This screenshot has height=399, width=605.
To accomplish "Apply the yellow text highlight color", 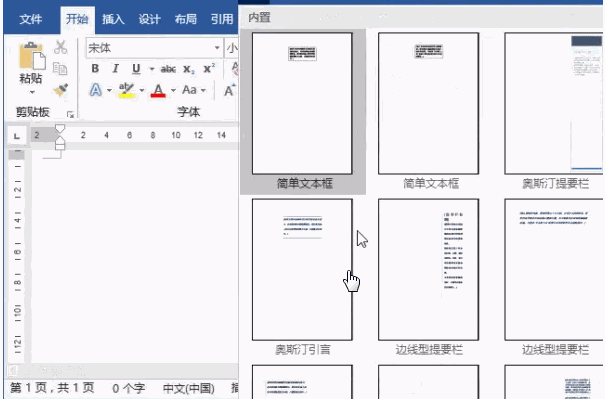I will point(126,90).
